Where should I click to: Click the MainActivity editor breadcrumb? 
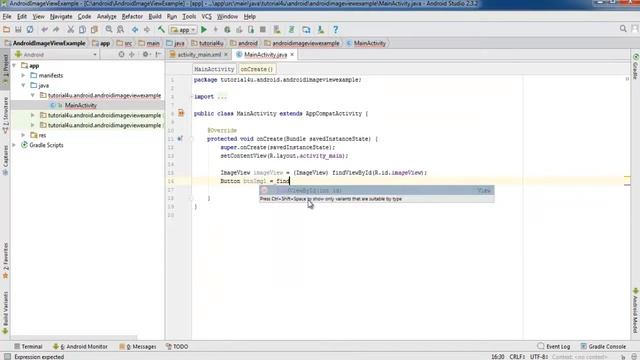[x=214, y=69]
